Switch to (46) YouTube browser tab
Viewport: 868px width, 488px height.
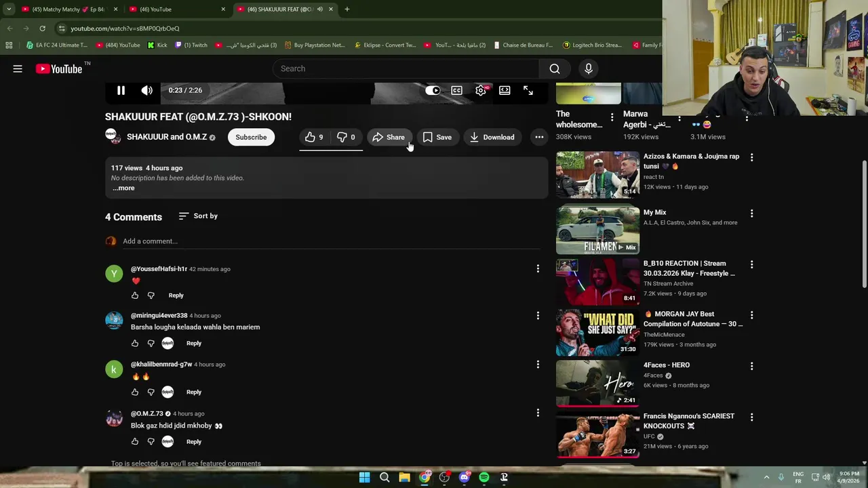point(176,9)
